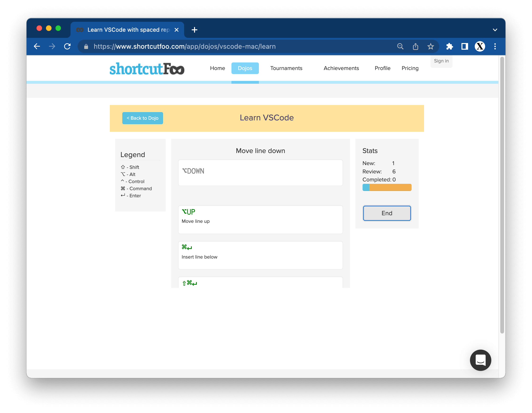Image resolution: width=532 pixels, height=413 pixels.
Task: Click the shortcut answer input box
Action: 260,173
